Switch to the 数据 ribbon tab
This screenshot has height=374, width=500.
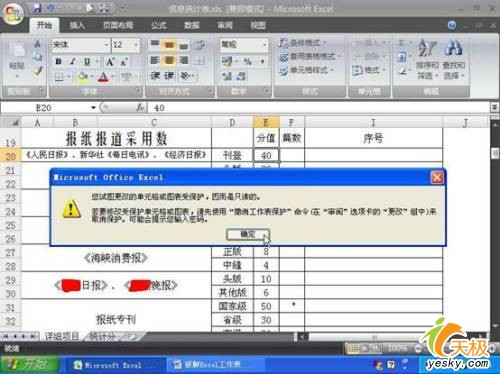tap(192, 25)
